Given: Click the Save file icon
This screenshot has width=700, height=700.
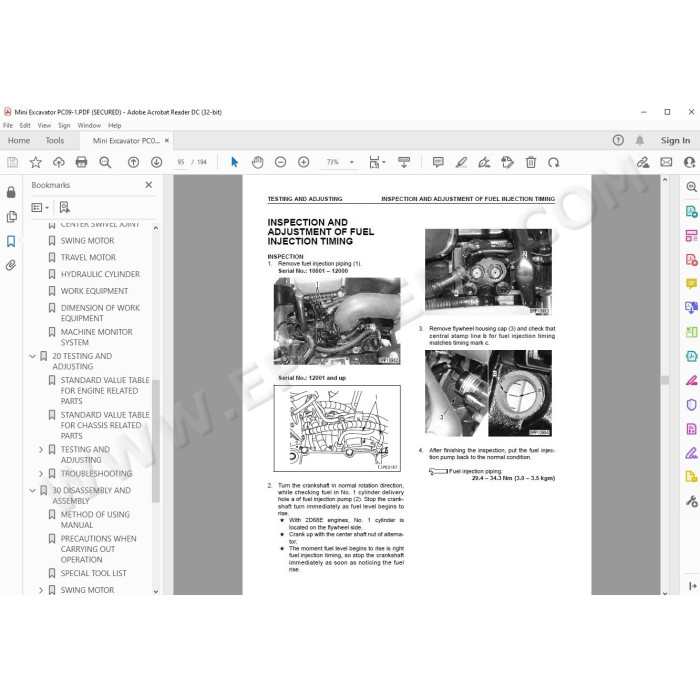Looking at the screenshot, I should coord(12,162).
